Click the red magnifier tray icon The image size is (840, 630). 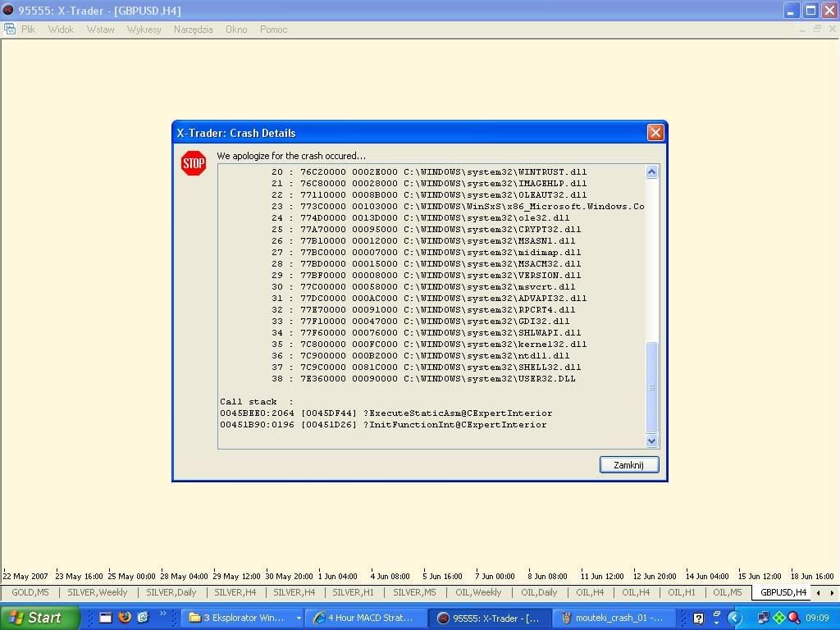793,619
